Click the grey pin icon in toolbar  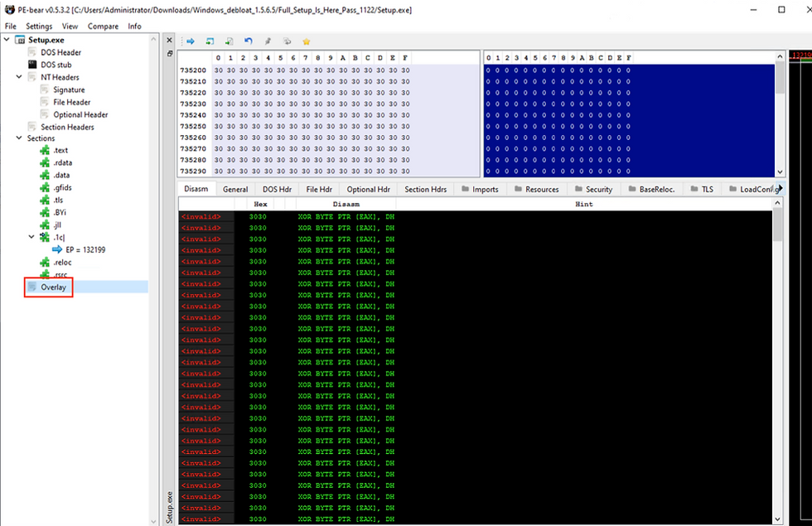268,41
